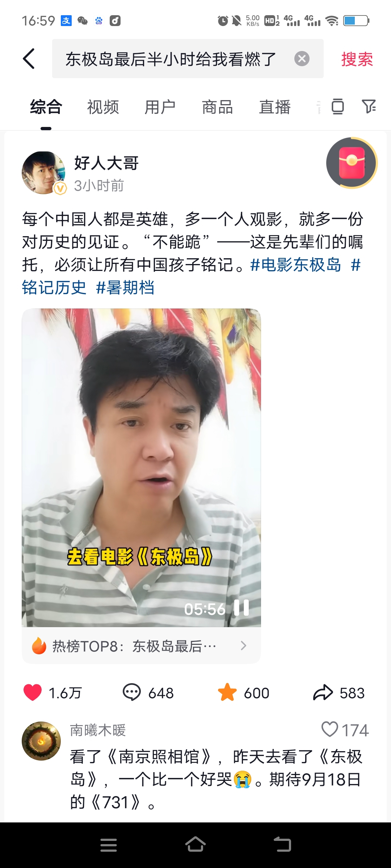
Task: Tap the share arrow showing 583
Action: 323,692
